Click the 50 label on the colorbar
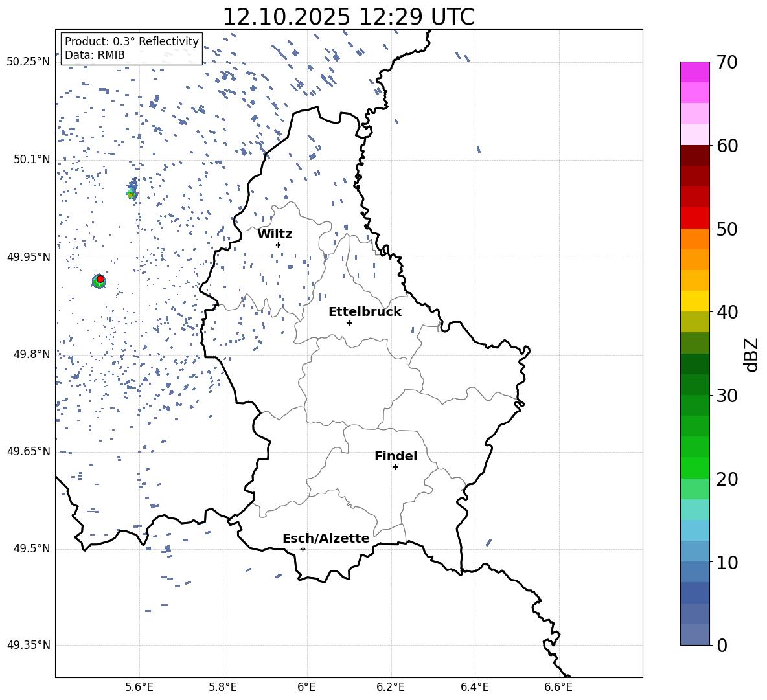This screenshot has height=700, width=767. click(726, 229)
